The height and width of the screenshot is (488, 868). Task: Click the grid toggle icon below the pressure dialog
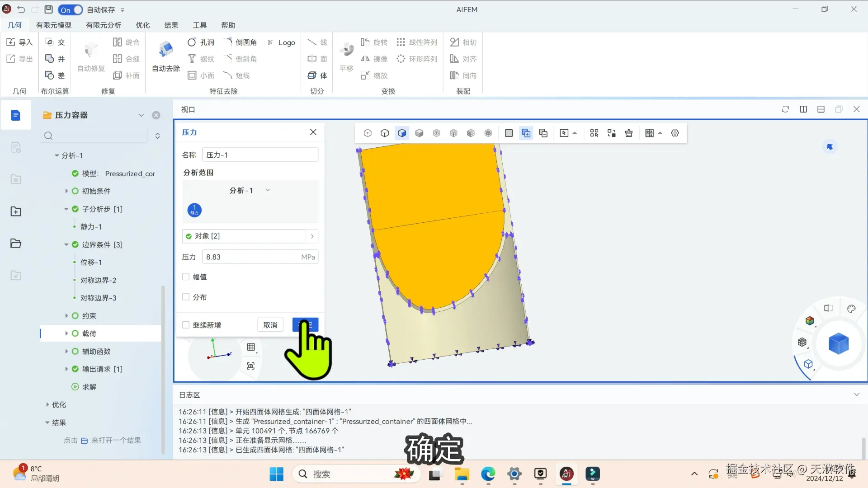[x=251, y=347]
